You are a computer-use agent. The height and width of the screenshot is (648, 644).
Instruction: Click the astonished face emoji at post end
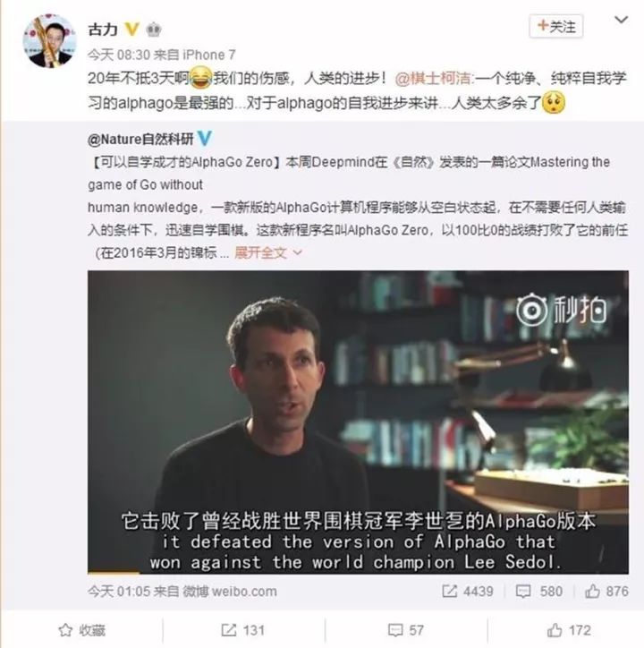tap(554, 103)
